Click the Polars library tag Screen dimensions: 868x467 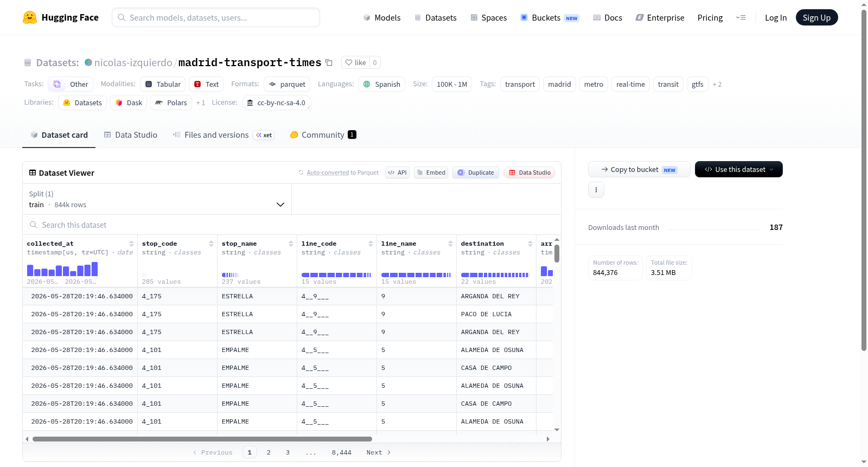coord(171,103)
